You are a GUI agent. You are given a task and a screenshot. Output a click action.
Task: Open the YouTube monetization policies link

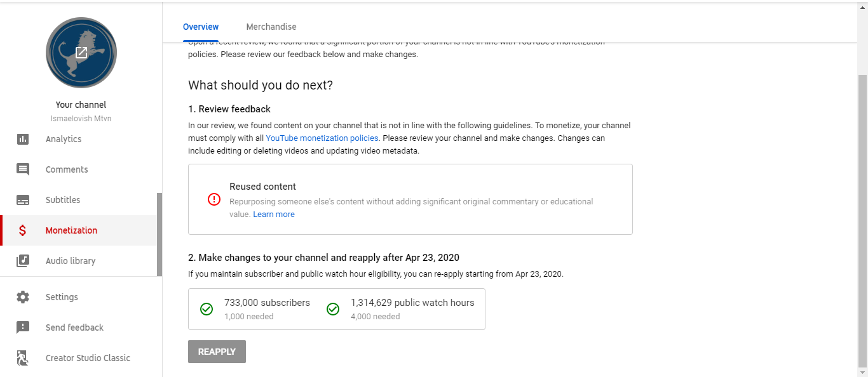point(322,138)
